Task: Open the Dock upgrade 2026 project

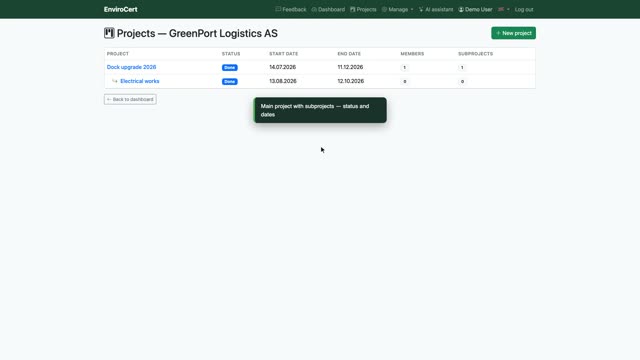Action: 131,67
